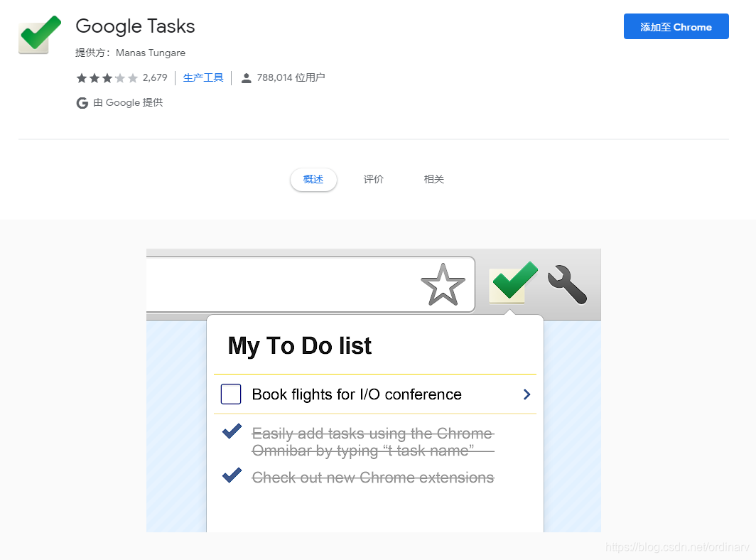Click the Book flights for I/O conference text
756x560 pixels.
pyautogui.click(x=357, y=394)
